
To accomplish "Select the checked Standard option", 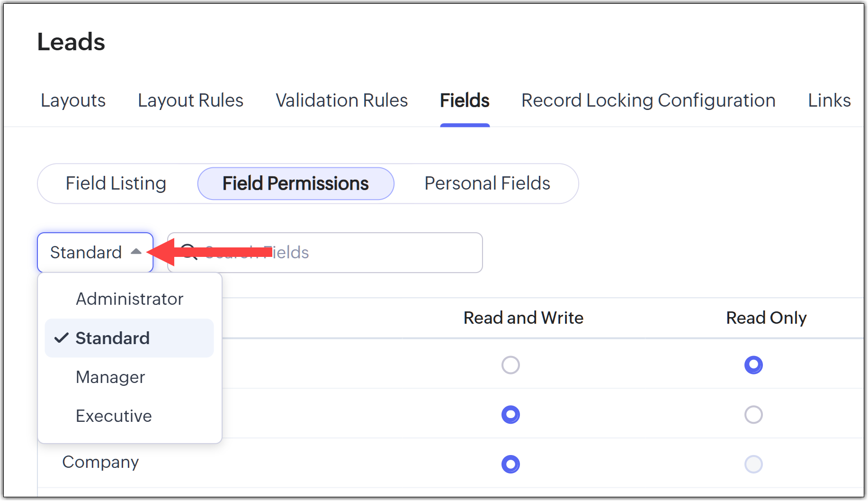I will tap(113, 338).
